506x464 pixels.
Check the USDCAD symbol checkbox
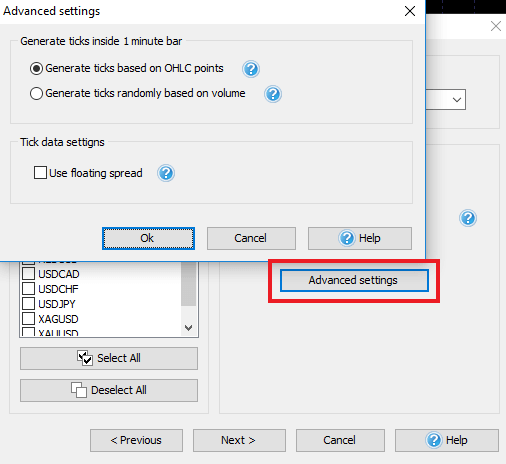point(28,274)
